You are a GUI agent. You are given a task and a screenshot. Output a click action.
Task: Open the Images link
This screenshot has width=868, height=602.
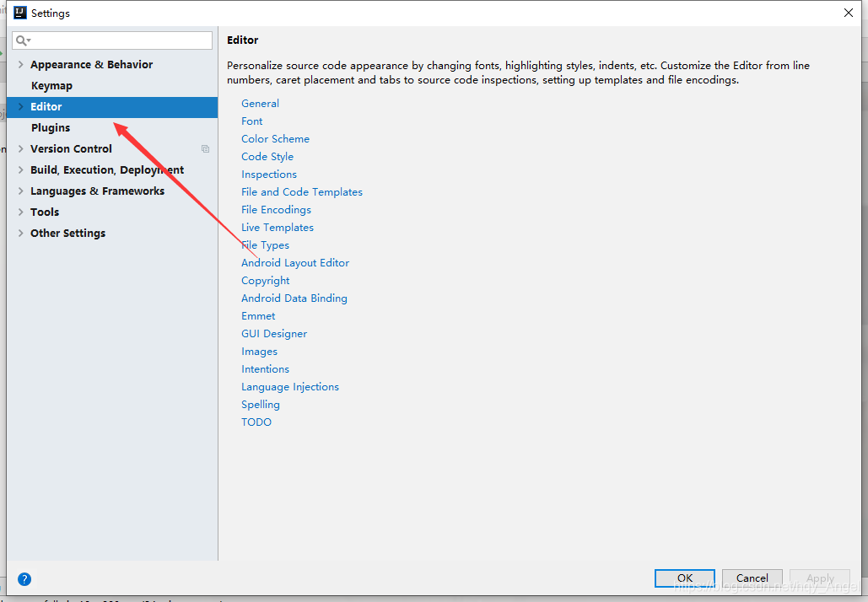259,352
